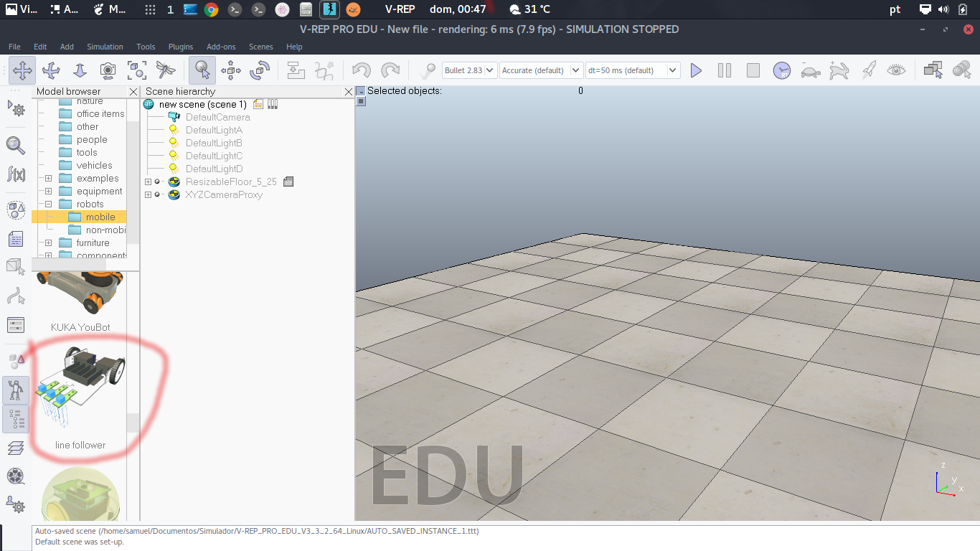Select the camera pan tool
980x551 pixels.
23,70
